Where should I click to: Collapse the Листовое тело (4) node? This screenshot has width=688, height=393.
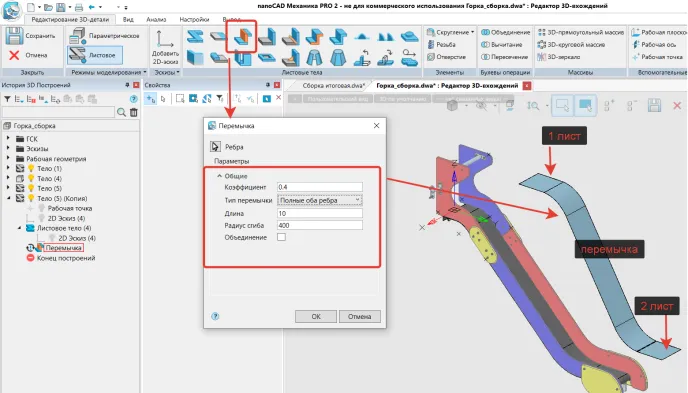[19, 228]
